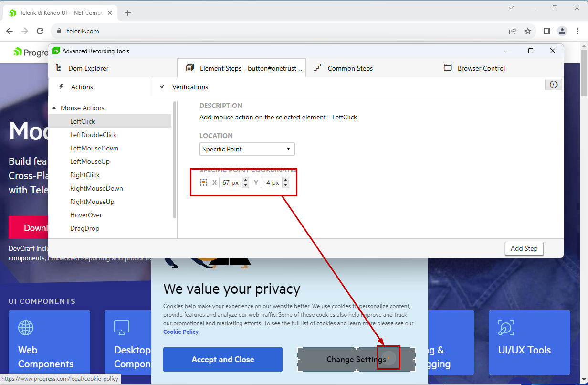Reload the Telerik page
The width and height of the screenshot is (588, 385).
tap(40, 31)
